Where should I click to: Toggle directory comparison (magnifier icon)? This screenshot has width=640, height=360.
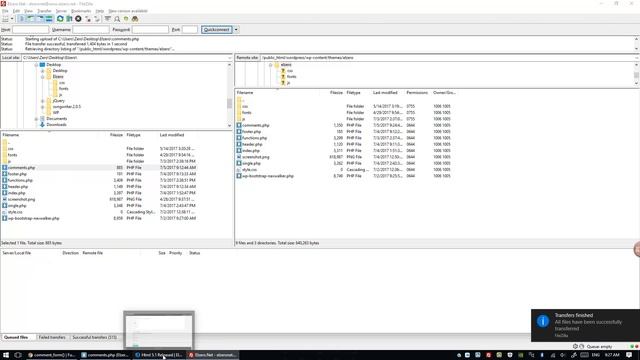click(x=117, y=19)
